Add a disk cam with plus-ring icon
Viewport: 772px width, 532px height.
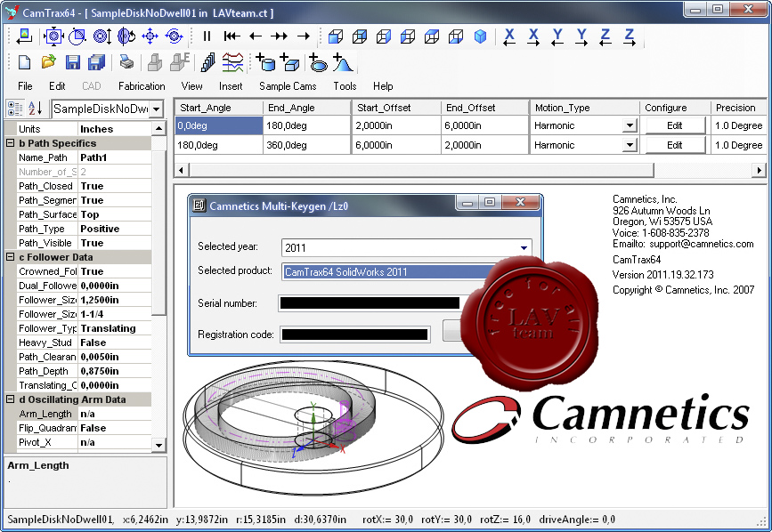coord(318,62)
